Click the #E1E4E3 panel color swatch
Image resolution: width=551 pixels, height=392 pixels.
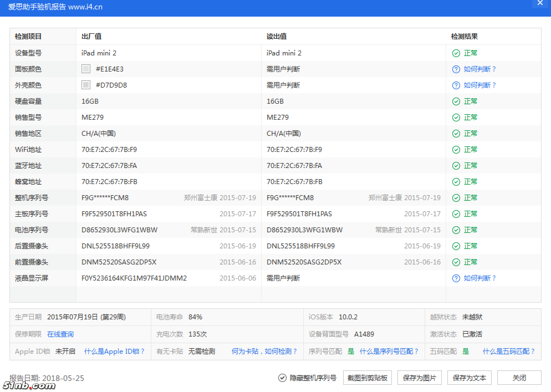pyautogui.click(x=86, y=69)
